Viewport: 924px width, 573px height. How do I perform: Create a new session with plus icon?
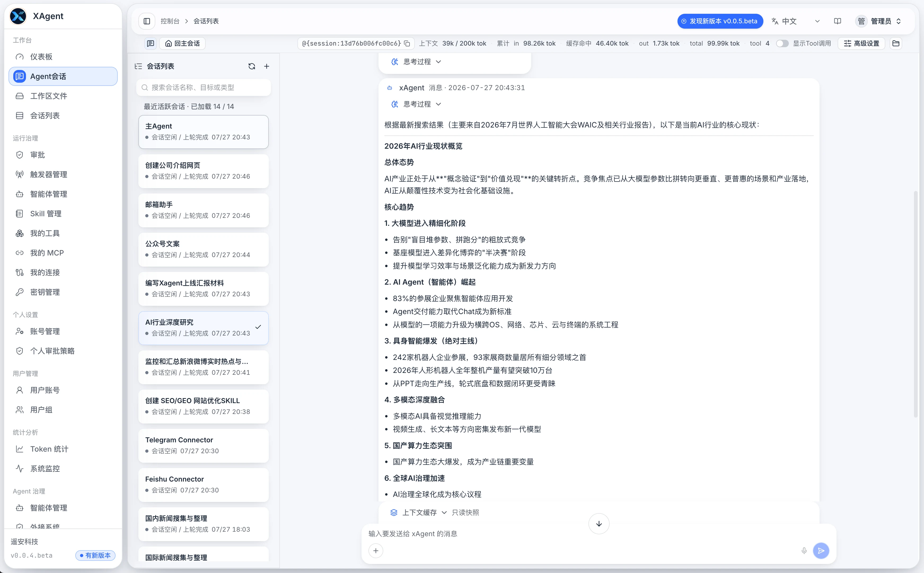coord(267,66)
